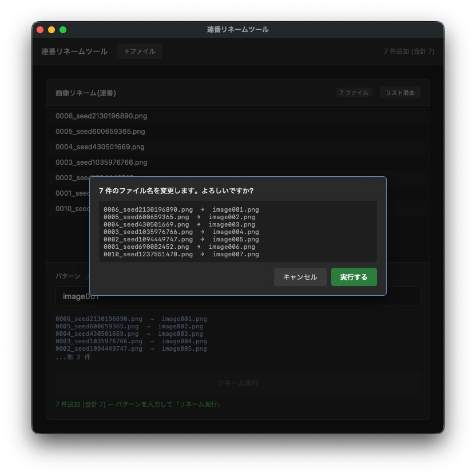
Task: Click the dialog row ending in image004.png
Action: click(181, 232)
